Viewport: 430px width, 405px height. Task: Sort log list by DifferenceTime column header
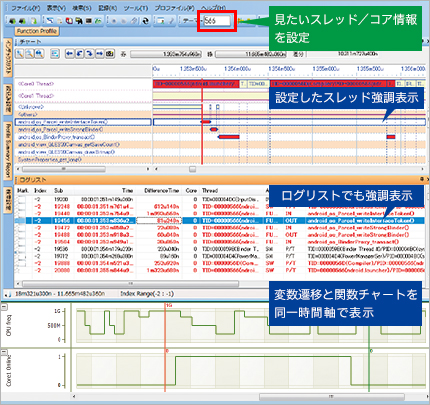(x=162, y=191)
